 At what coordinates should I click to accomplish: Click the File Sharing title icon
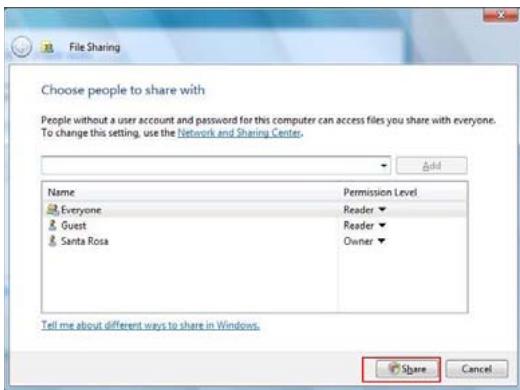point(47,48)
